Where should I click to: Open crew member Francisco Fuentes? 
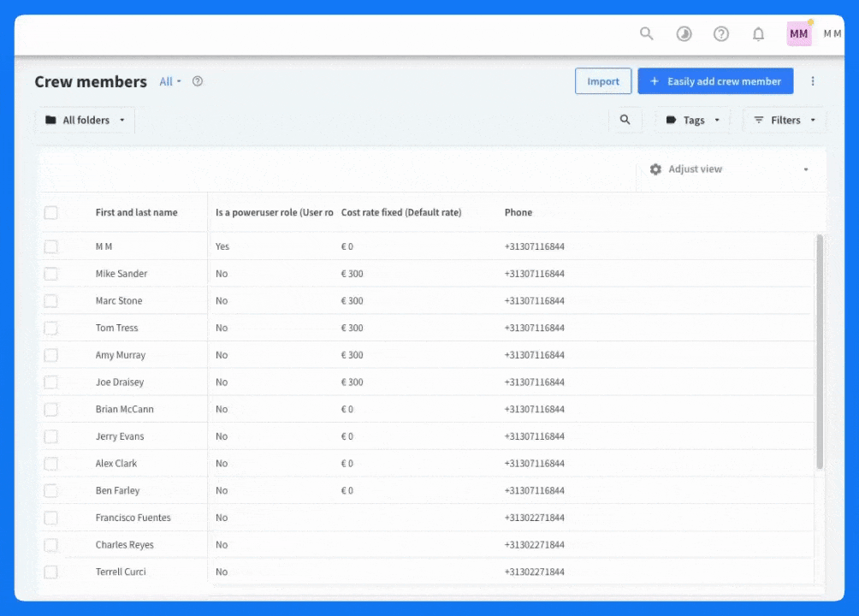(133, 518)
